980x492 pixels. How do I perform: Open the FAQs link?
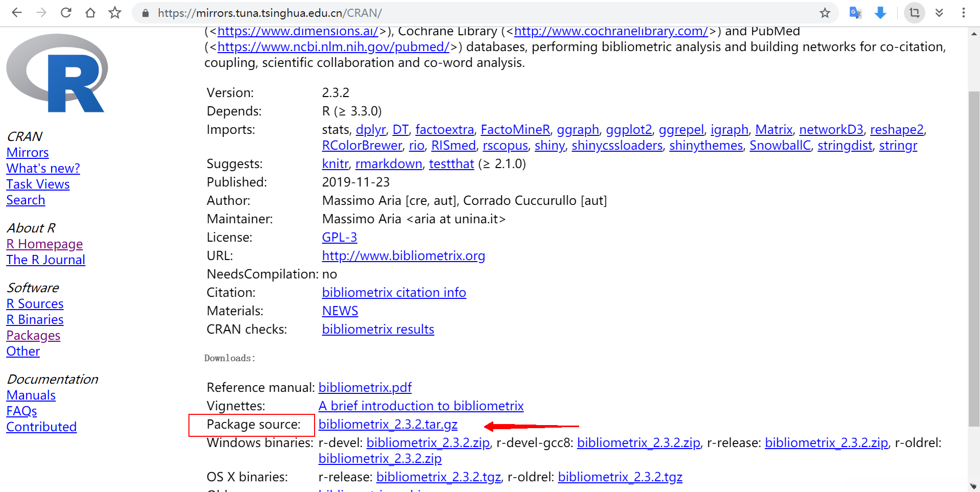pos(21,411)
